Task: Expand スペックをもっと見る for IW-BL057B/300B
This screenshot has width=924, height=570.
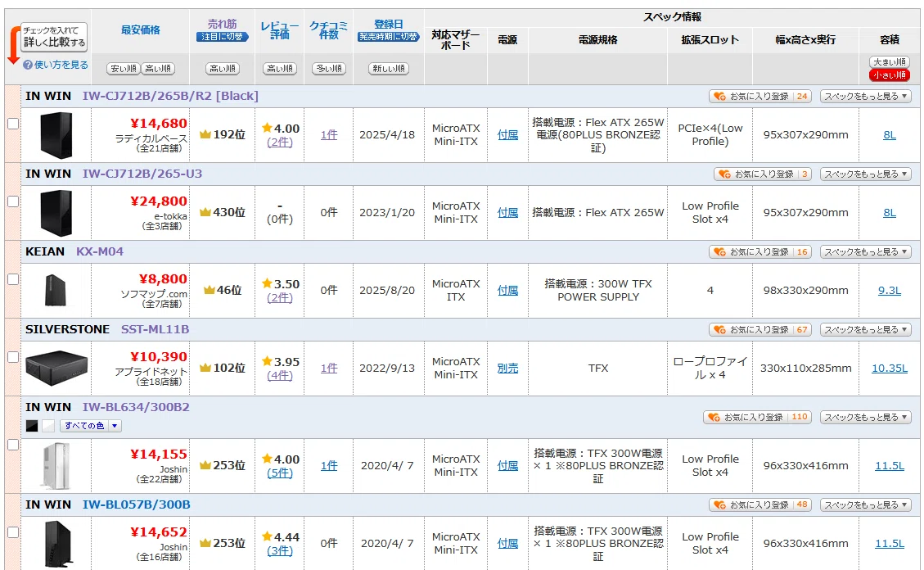Action: [x=866, y=504]
